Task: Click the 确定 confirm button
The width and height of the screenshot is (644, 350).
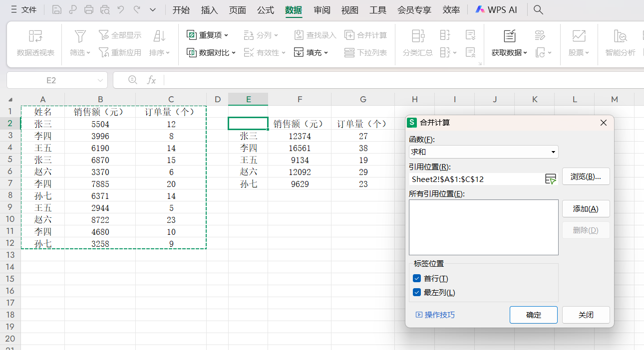Action: [x=533, y=315]
